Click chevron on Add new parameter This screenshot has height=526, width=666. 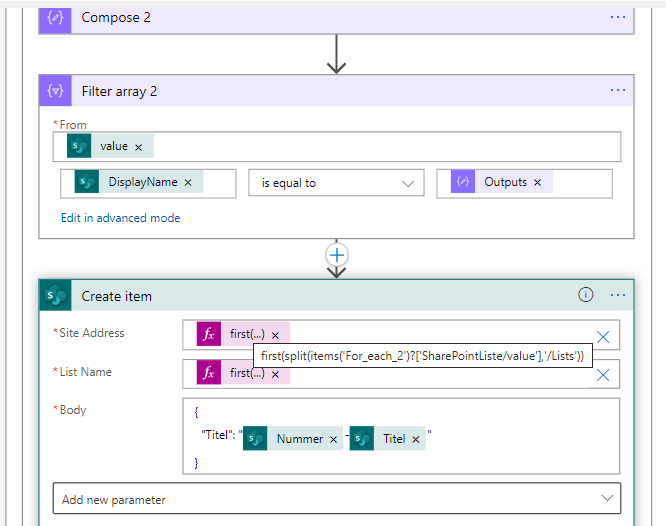coord(607,498)
